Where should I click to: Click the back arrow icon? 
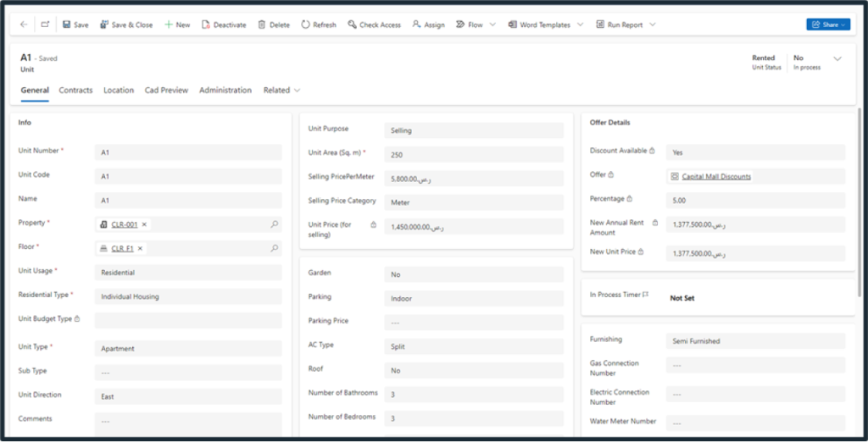coord(23,25)
